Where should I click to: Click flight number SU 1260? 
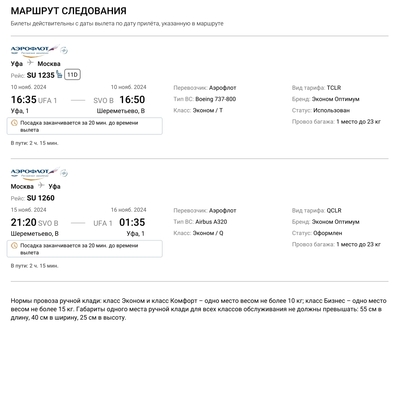point(40,198)
